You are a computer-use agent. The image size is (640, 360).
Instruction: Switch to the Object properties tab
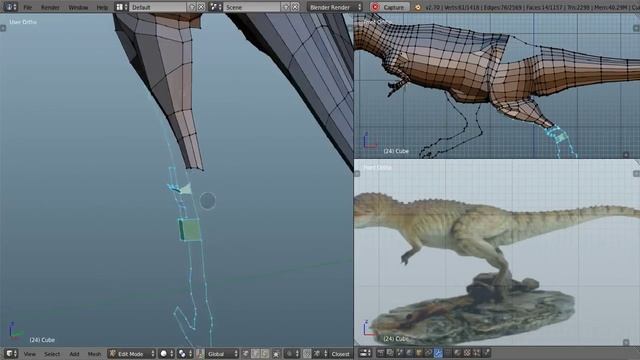(419, 353)
